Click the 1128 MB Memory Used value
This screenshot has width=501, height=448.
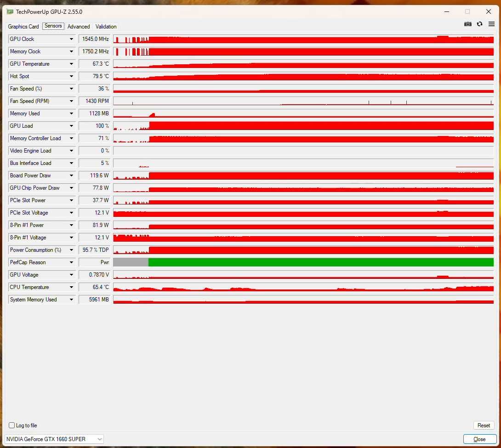(95, 113)
